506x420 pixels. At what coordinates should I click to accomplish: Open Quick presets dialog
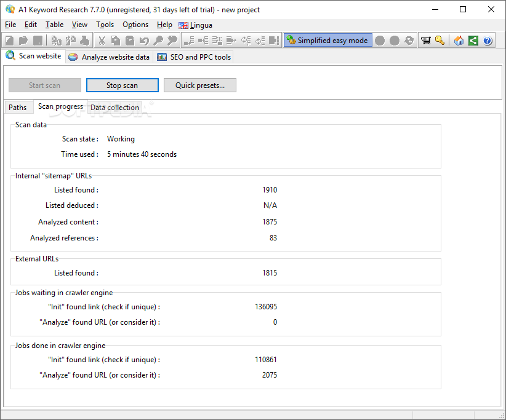click(x=200, y=85)
